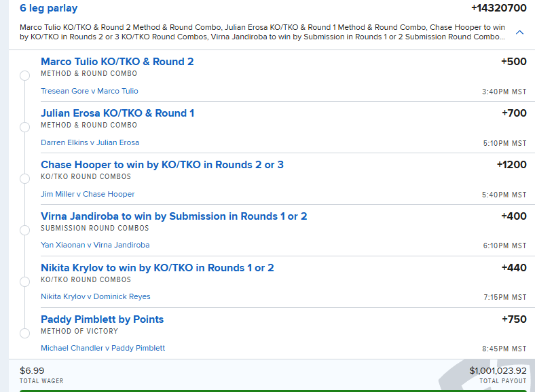The width and height of the screenshot is (535, 392).
Task: Collapse the 6 leg parlay details chevron
Action: 519,33
